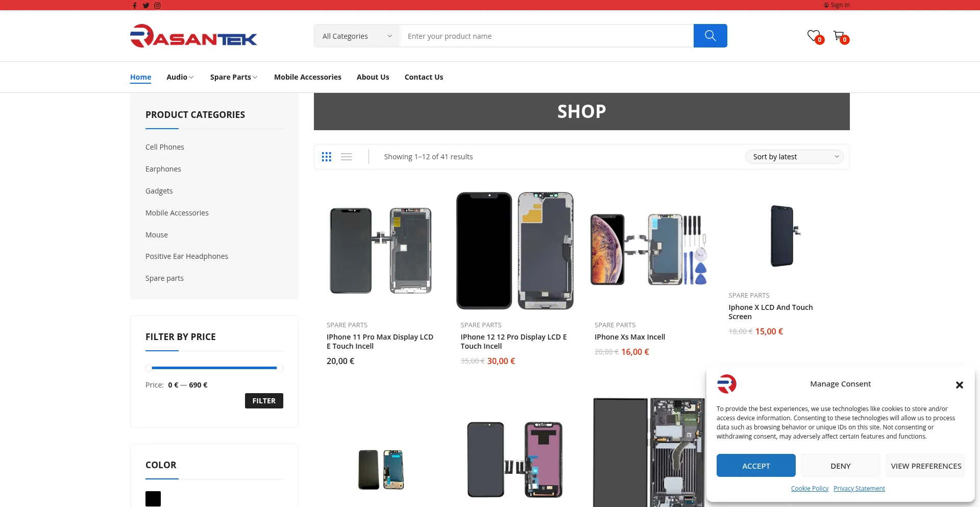Open the All Categories dropdown

point(357,36)
